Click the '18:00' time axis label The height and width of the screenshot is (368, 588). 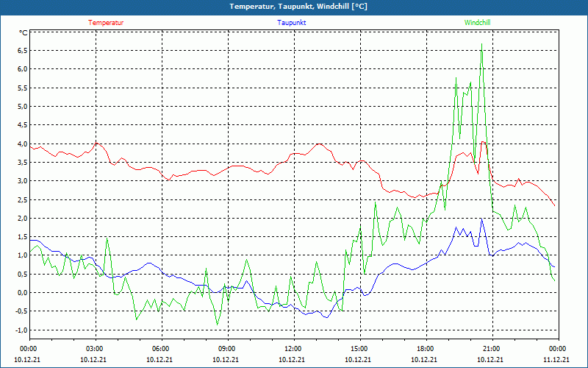[426, 349]
